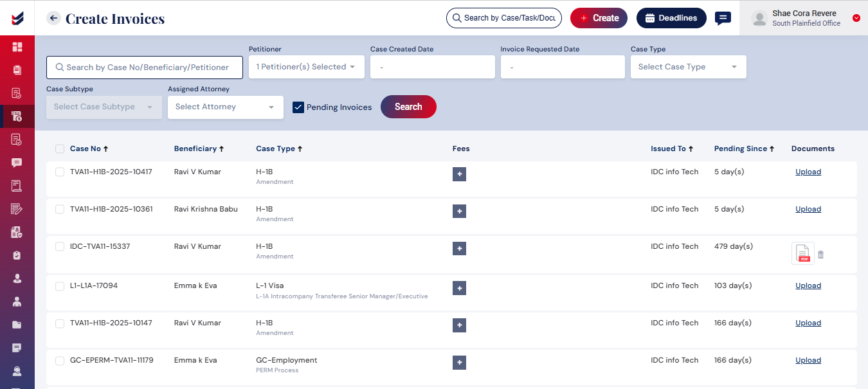The image size is (868, 389).
Task: Click the PDF document icon for IDC-TVA11-15337
Action: 802,253
